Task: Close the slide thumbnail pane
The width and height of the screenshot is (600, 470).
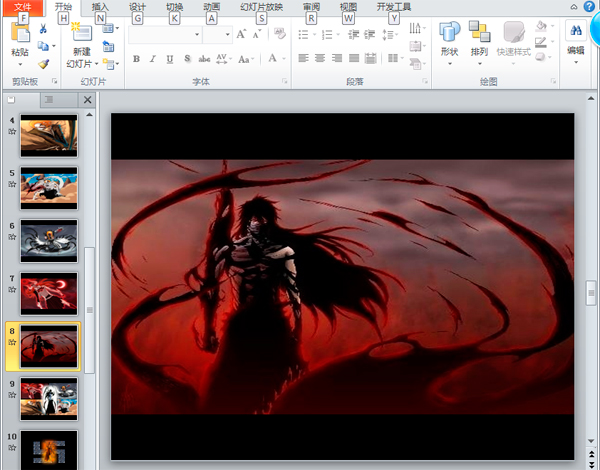Action: tap(87, 100)
